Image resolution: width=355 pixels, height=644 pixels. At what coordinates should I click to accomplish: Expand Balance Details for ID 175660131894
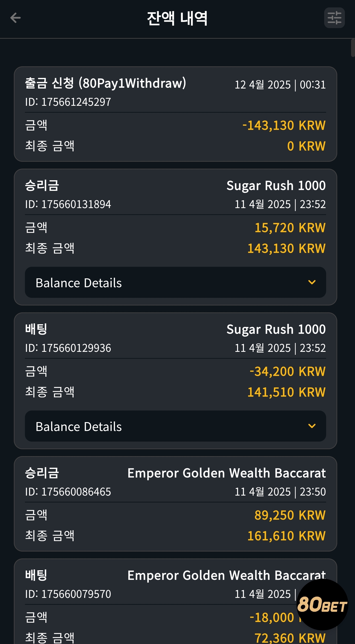[175, 282]
